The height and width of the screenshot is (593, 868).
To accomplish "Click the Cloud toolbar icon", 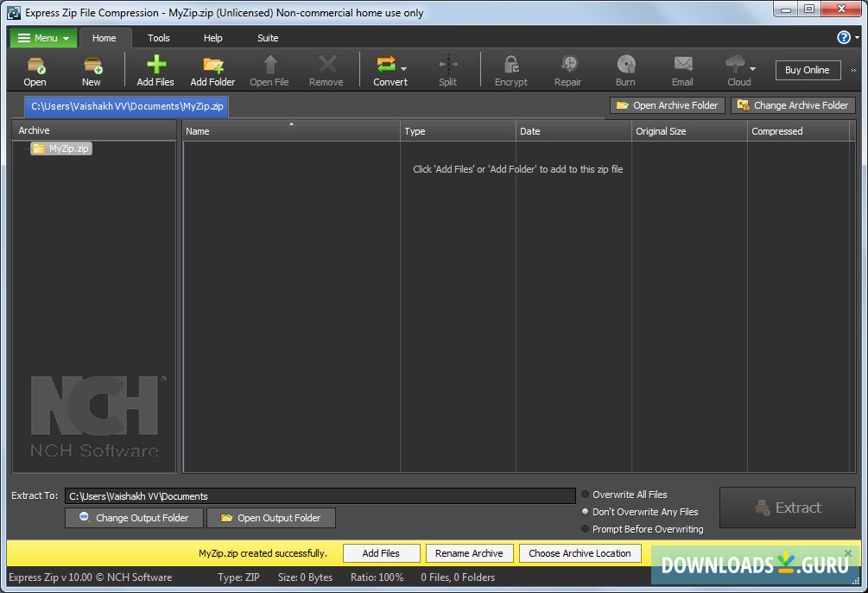I will 735,64.
